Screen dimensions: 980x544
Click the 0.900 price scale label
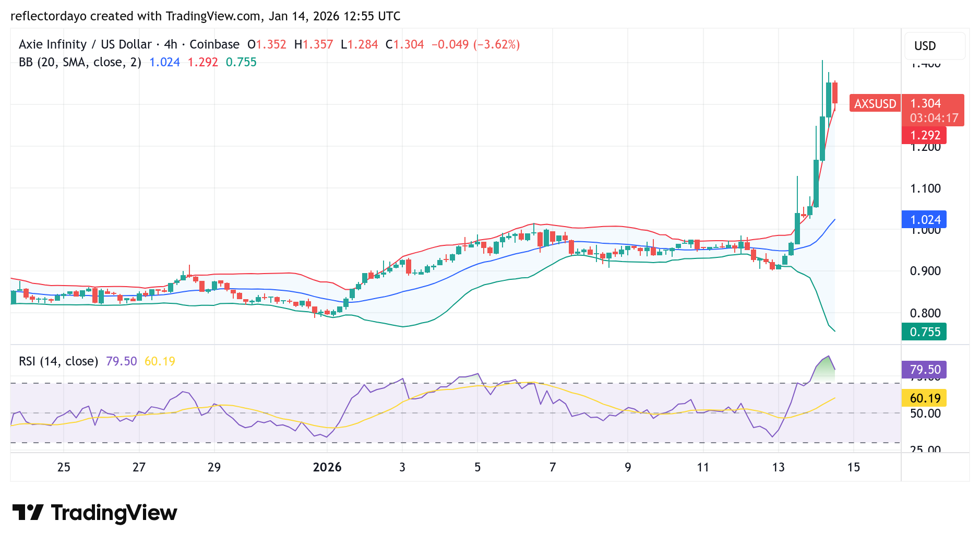coord(926,271)
